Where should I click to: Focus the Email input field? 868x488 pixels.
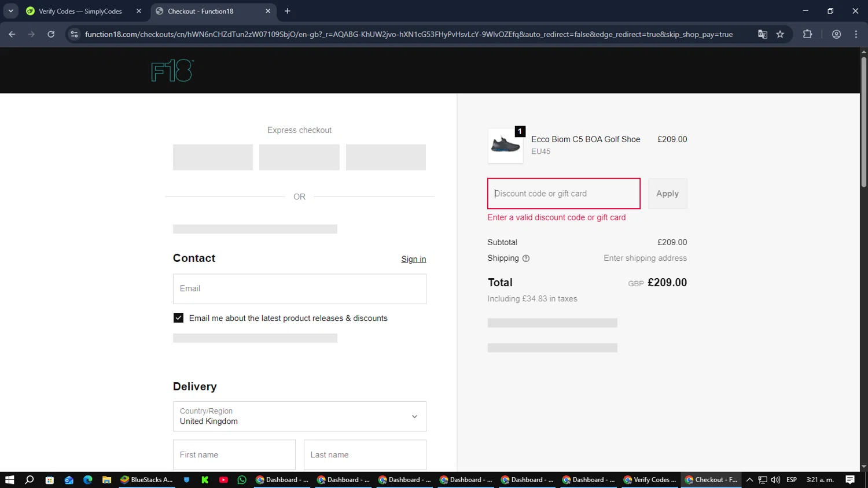(x=300, y=289)
